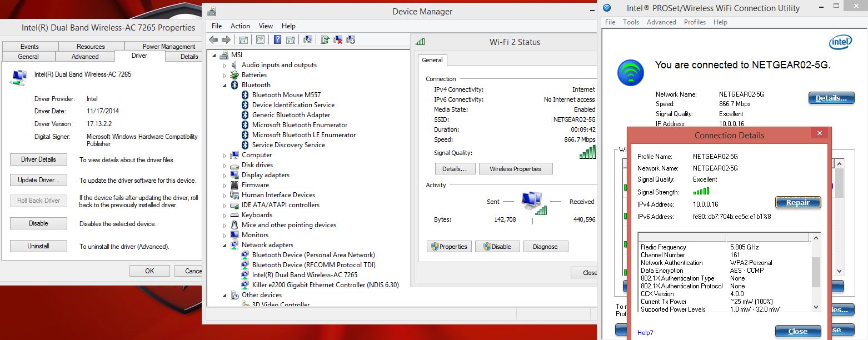Image resolution: width=868 pixels, height=340 pixels.
Task: Click the Device Manager title bar icon
Action: click(212, 12)
